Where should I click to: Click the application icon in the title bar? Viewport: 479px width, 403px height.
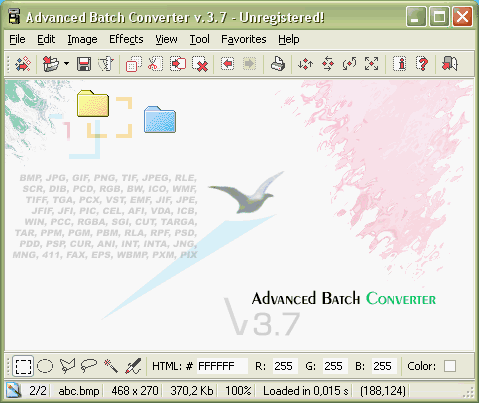(x=14, y=17)
